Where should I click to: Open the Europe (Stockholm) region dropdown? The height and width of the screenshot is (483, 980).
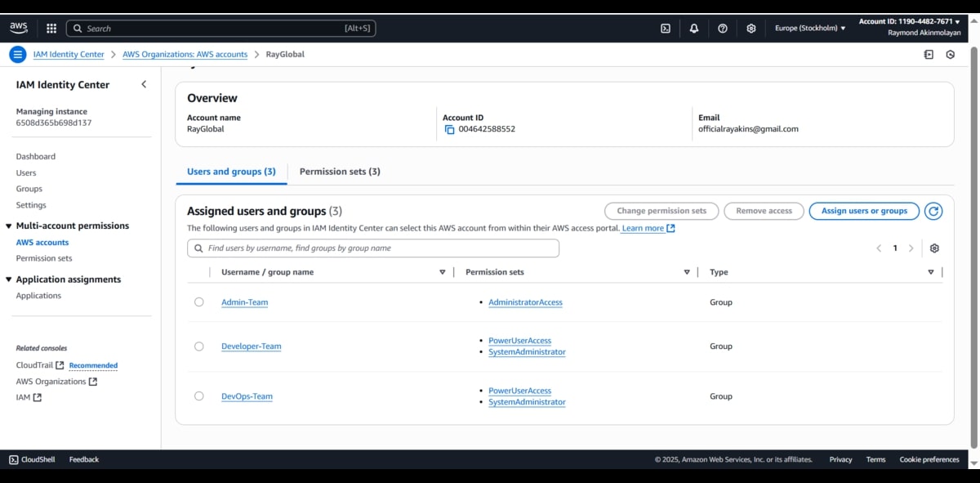pos(810,28)
